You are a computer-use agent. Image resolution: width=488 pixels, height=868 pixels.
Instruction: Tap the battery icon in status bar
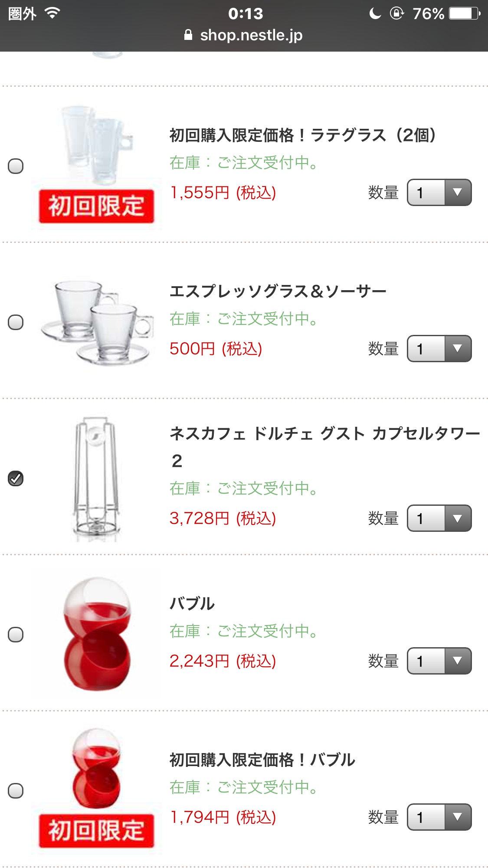[464, 13]
